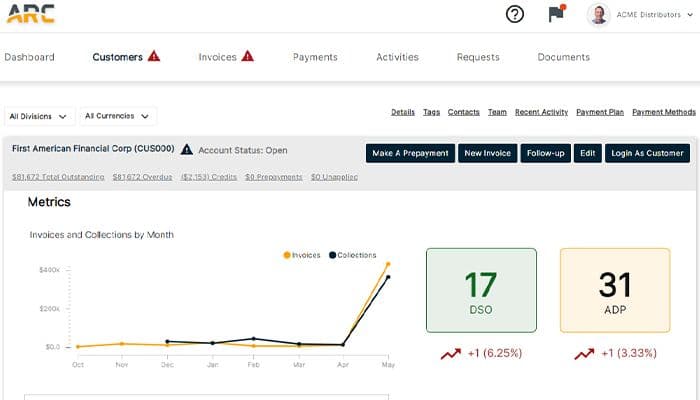This screenshot has height=400, width=700.
Task: Click the 17 DSO metric card
Action: 481,290
